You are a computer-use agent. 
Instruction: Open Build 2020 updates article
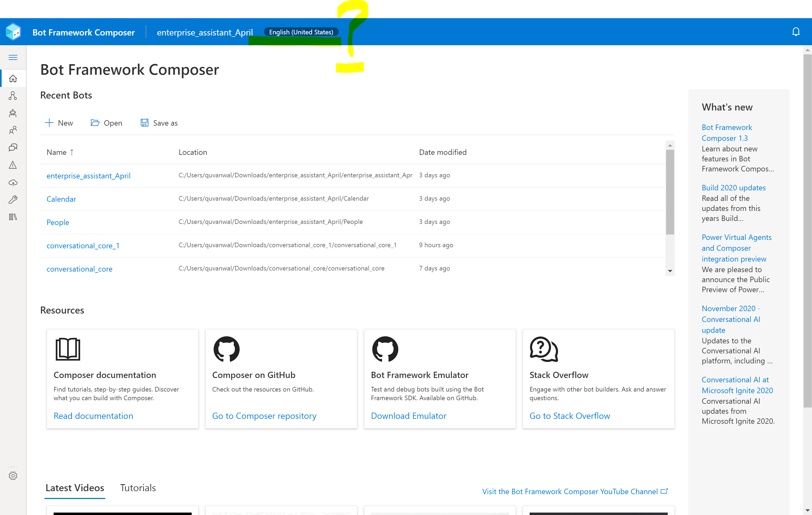[733, 188]
